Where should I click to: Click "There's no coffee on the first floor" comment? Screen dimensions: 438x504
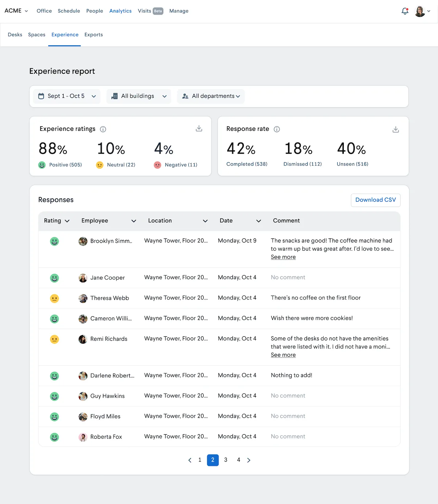point(316,298)
